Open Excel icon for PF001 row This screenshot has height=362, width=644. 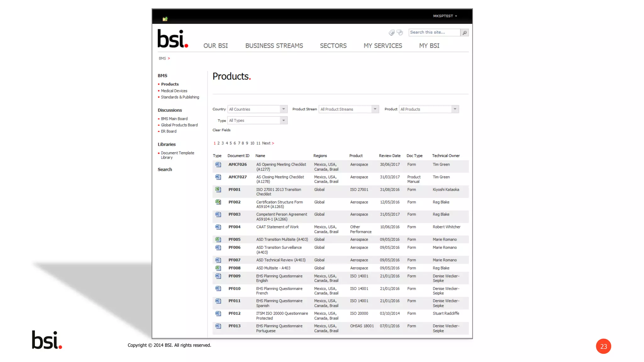pyautogui.click(x=218, y=189)
